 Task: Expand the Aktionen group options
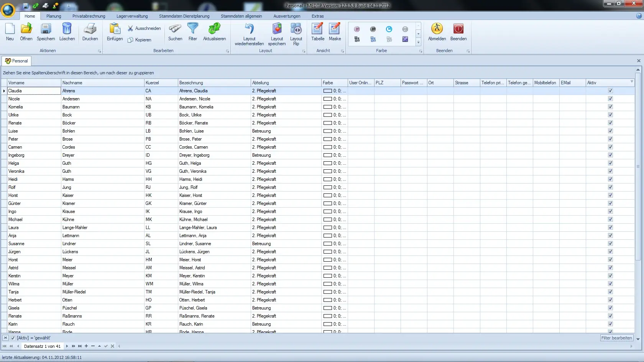click(99, 51)
